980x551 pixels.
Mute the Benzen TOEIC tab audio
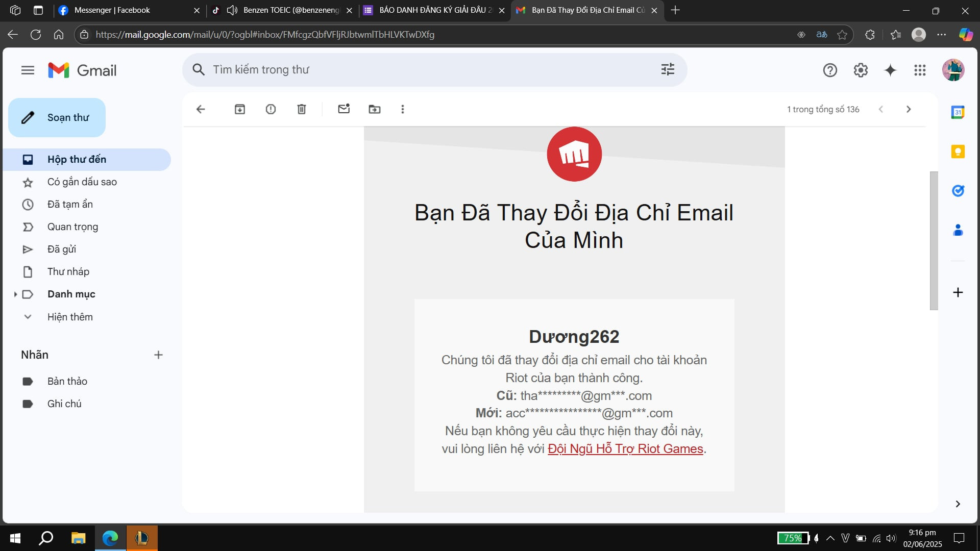coord(232,10)
